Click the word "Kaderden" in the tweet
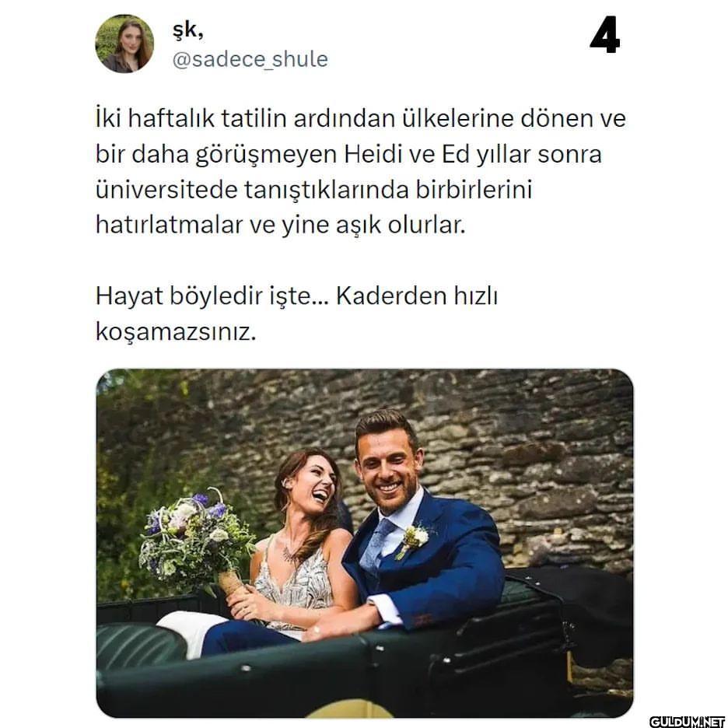The height and width of the screenshot is (728, 728). (x=384, y=296)
